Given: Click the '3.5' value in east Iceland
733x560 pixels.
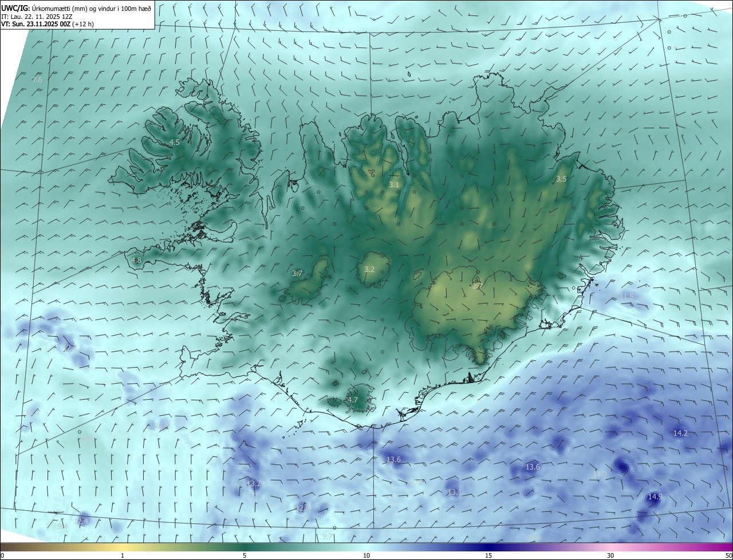Looking at the screenshot, I should point(561,179).
